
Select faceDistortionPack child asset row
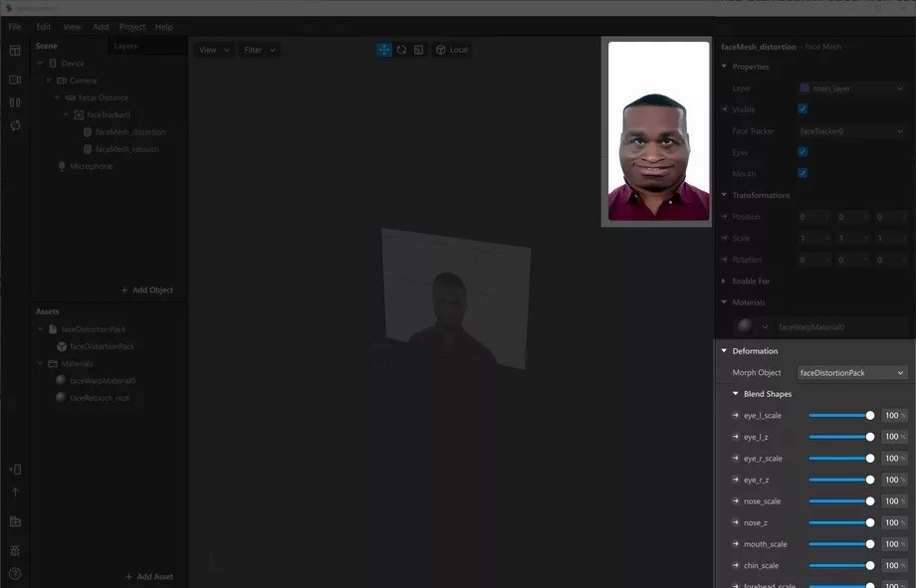tap(102, 346)
